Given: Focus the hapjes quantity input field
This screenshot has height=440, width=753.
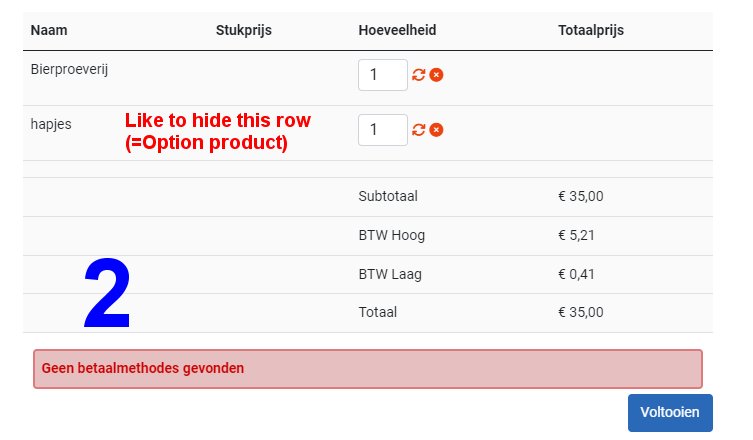Looking at the screenshot, I should [x=382, y=130].
